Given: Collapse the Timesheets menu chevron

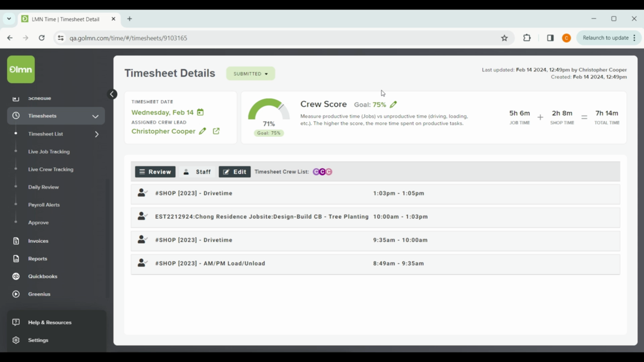Looking at the screenshot, I should [x=95, y=116].
